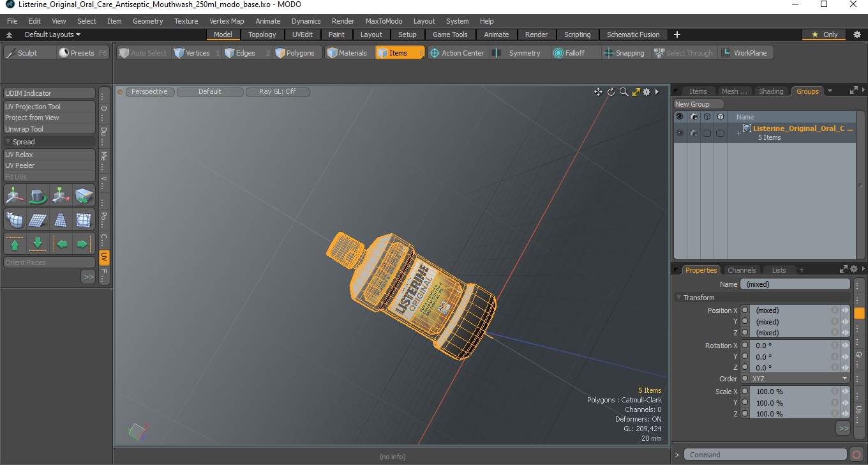
Task: Expand the Listerine group tree with plus
Action: [x=738, y=133]
